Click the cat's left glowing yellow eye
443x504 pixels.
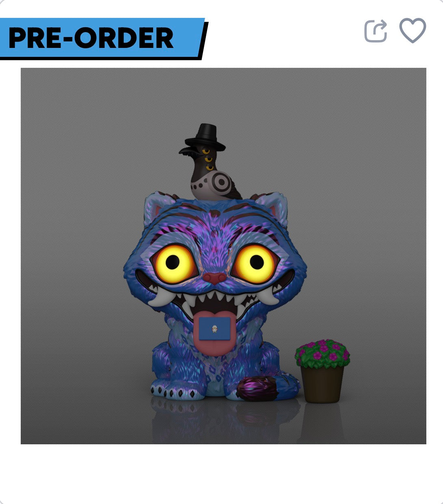point(180,262)
